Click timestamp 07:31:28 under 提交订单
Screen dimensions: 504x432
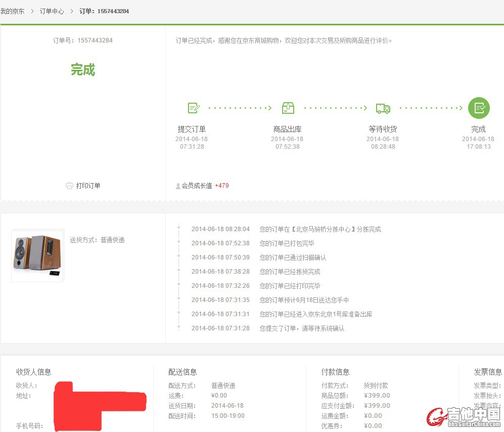192,147
